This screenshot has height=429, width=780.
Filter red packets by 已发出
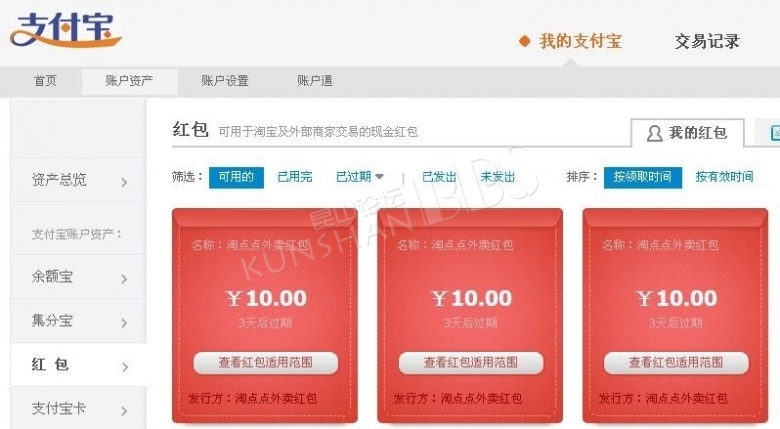point(439,177)
